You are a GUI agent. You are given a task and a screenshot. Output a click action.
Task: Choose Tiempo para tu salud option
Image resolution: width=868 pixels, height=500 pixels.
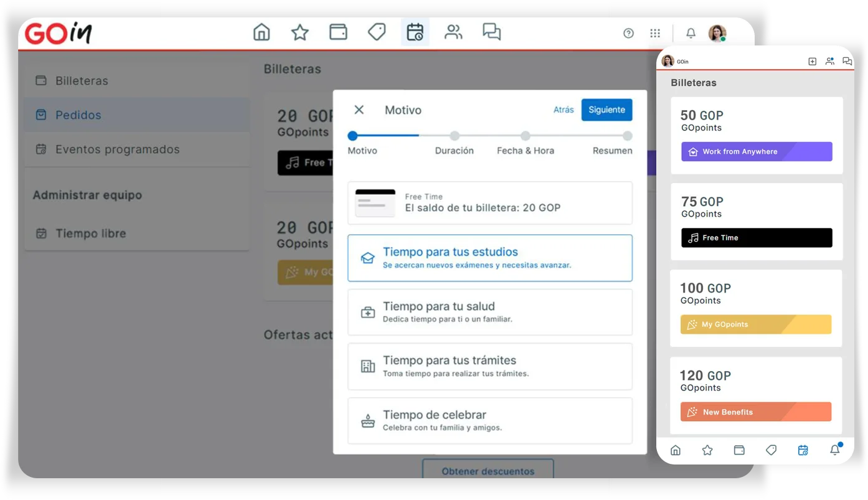(x=490, y=312)
